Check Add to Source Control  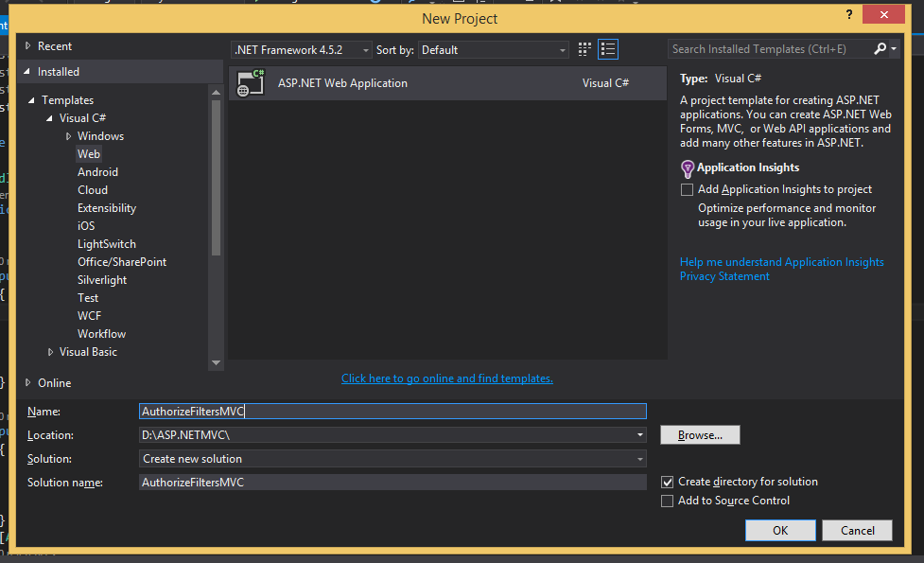tap(667, 501)
